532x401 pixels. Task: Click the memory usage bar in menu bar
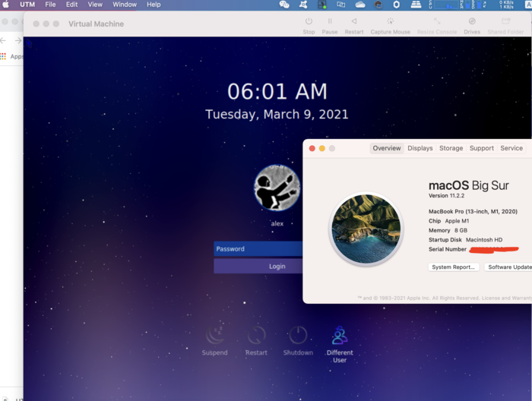tap(467, 5)
